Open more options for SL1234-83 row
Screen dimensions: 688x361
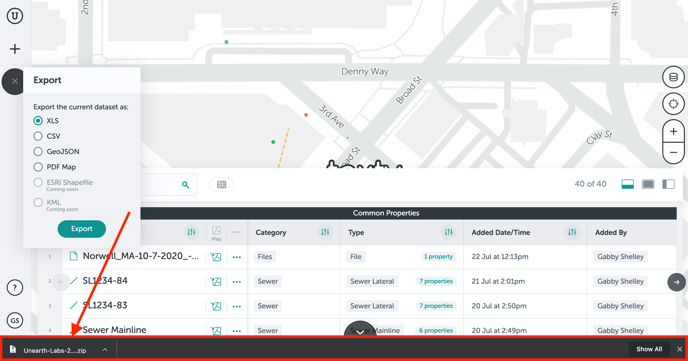pos(236,306)
